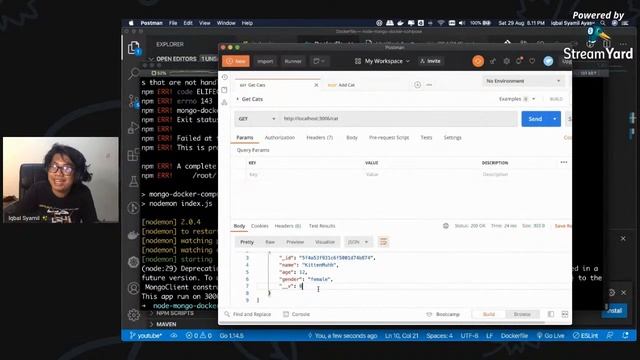Switch response view to Preview
640x360 pixels.
pos(295,242)
